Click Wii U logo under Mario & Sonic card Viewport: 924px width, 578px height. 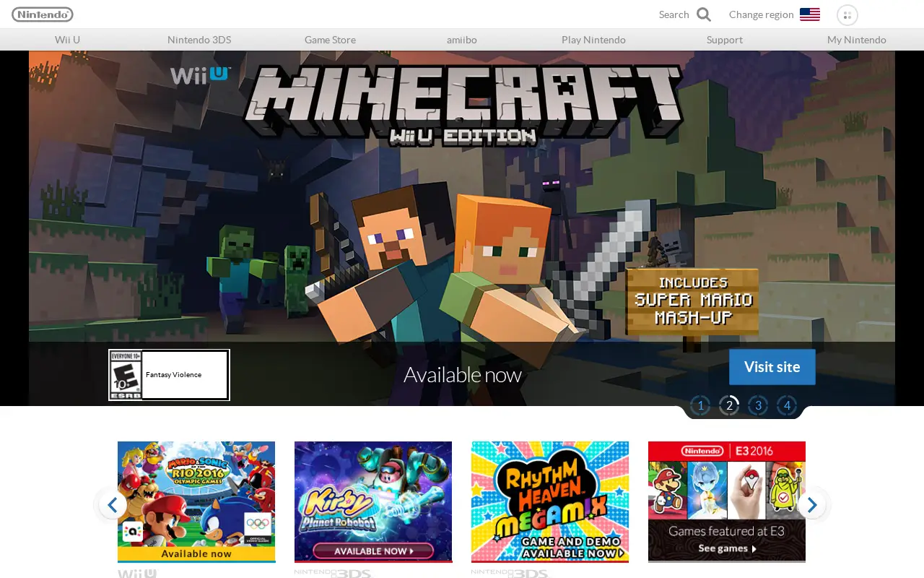[x=137, y=573]
